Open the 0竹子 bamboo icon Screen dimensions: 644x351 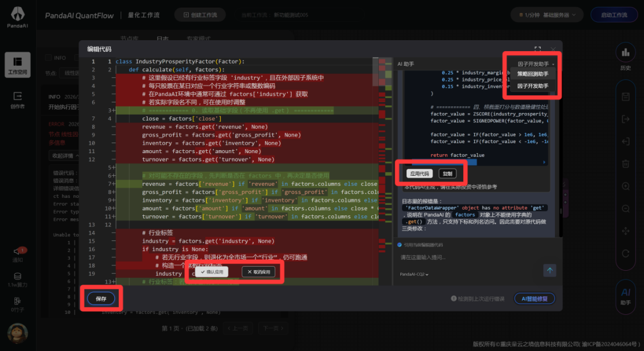17,304
